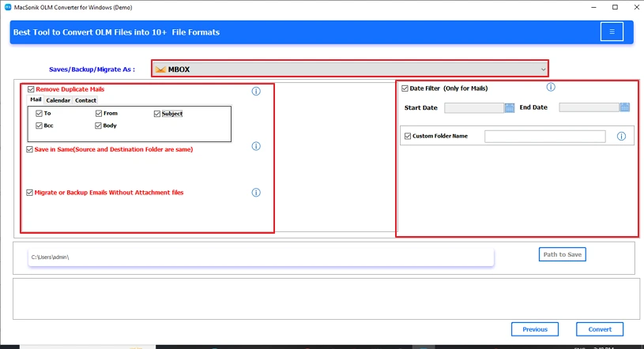
Task: Click info icon beside Remove Duplicate Mails
Action: [x=256, y=92]
